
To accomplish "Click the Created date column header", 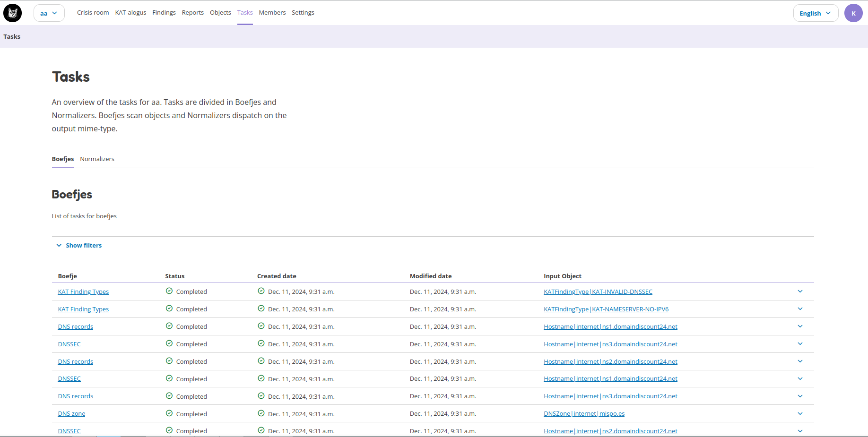I will pyautogui.click(x=277, y=276).
